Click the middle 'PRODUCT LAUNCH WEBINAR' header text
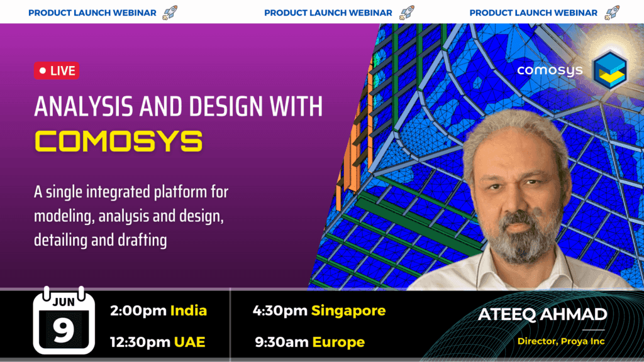This screenshot has height=362, width=644. click(328, 13)
